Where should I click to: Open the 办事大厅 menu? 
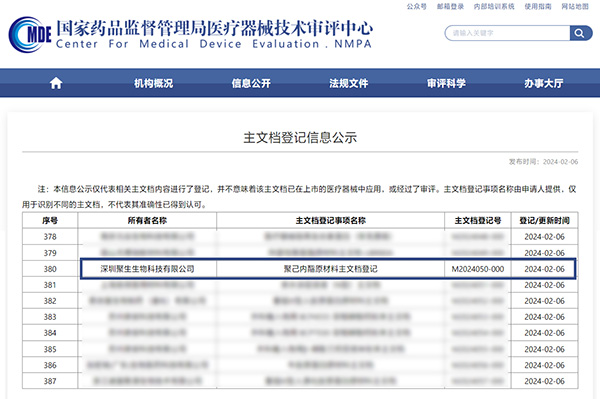click(544, 83)
